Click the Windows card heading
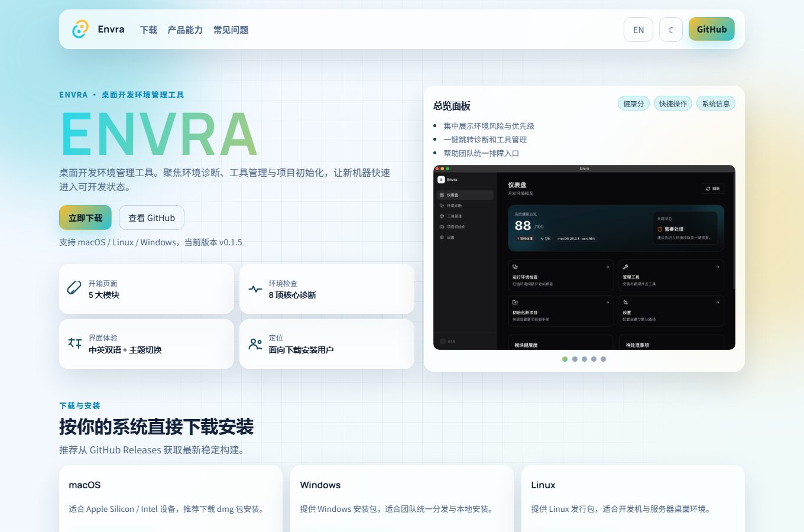The width and height of the screenshot is (804, 532). click(x=320, y=485)
